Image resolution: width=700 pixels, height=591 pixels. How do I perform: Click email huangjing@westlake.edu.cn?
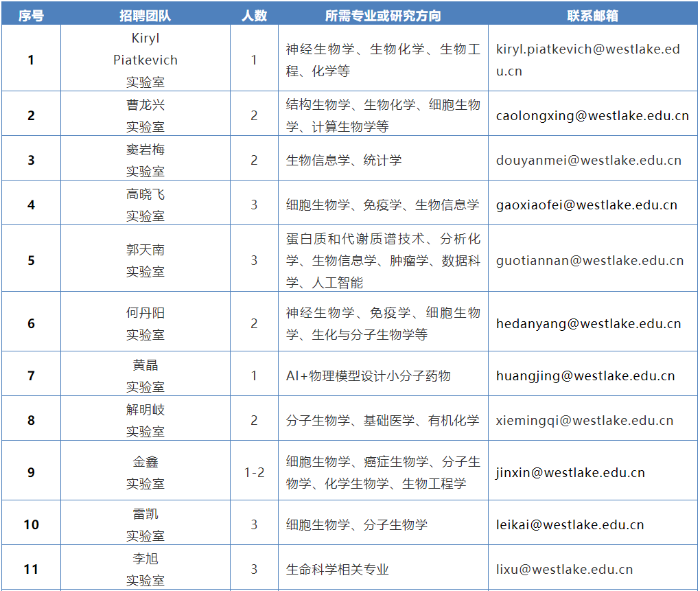tap(585, 376)
